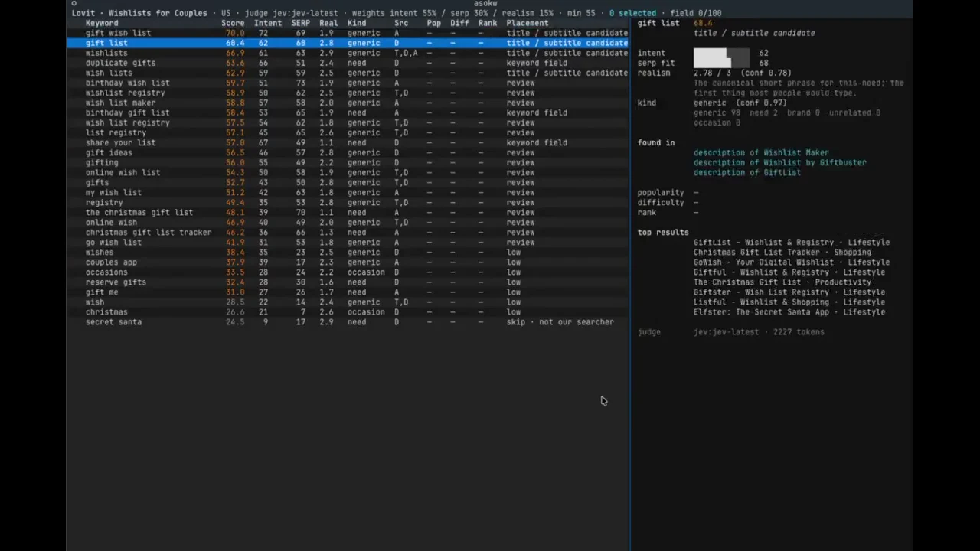
Task: Click the 'title / subtitle candidate' detail subtitle
Action: (x=754, y=33)
